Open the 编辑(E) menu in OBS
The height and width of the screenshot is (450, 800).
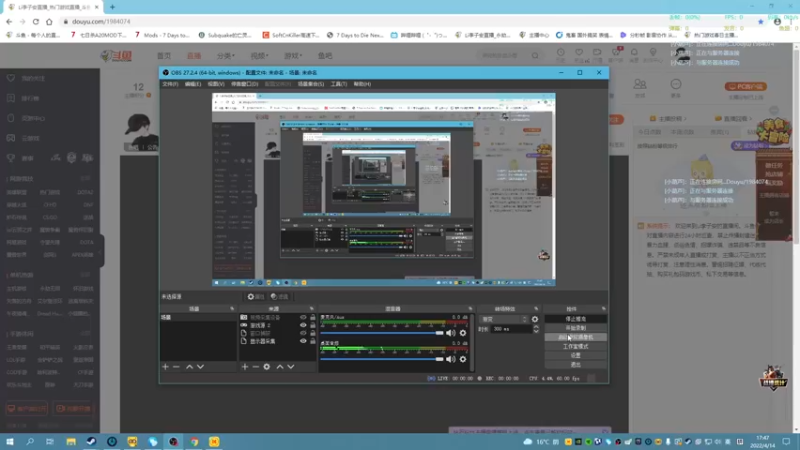pyautogui.click(x=193, y=84)
